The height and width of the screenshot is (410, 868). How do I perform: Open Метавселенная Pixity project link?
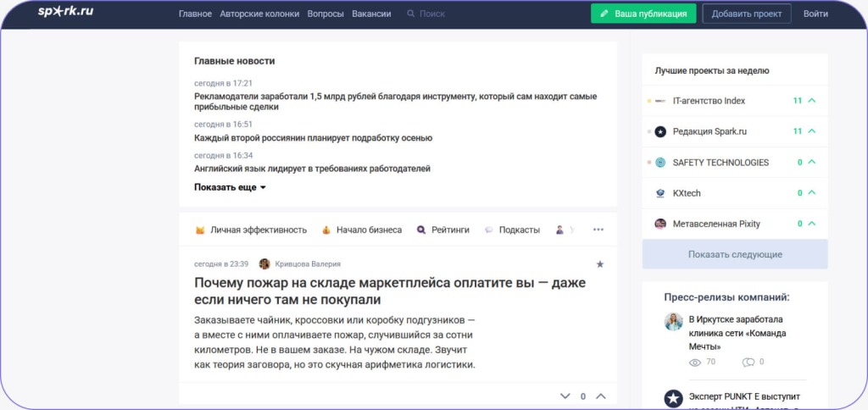point(716,224)
